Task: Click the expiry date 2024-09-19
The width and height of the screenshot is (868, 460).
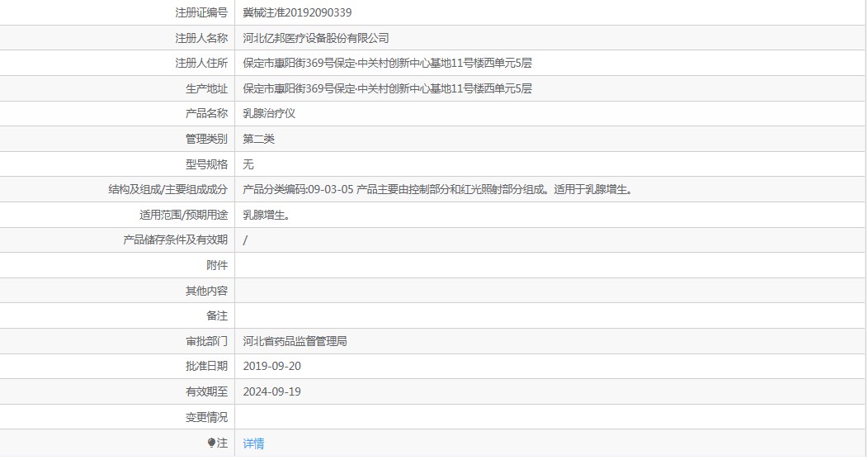Action: [272, 391]
